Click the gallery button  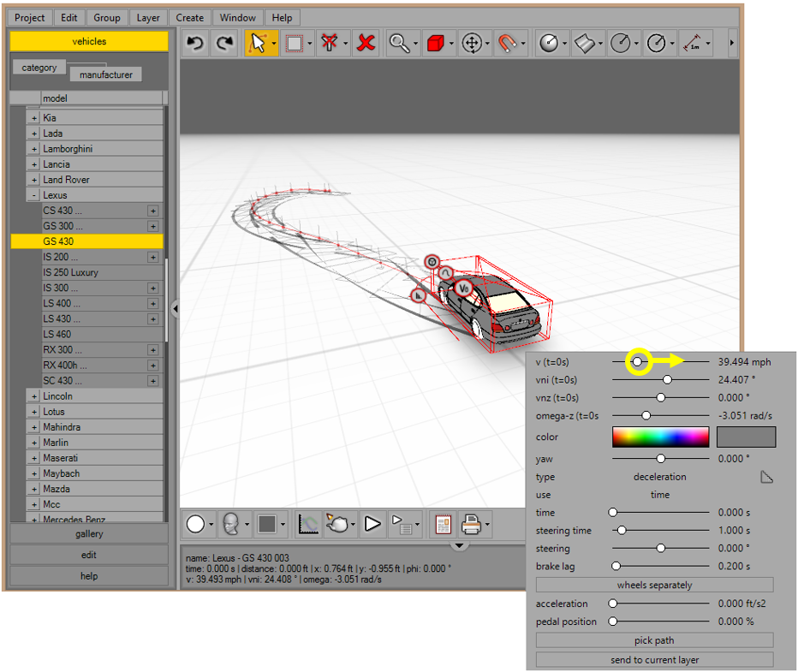[x=89, y=533]
